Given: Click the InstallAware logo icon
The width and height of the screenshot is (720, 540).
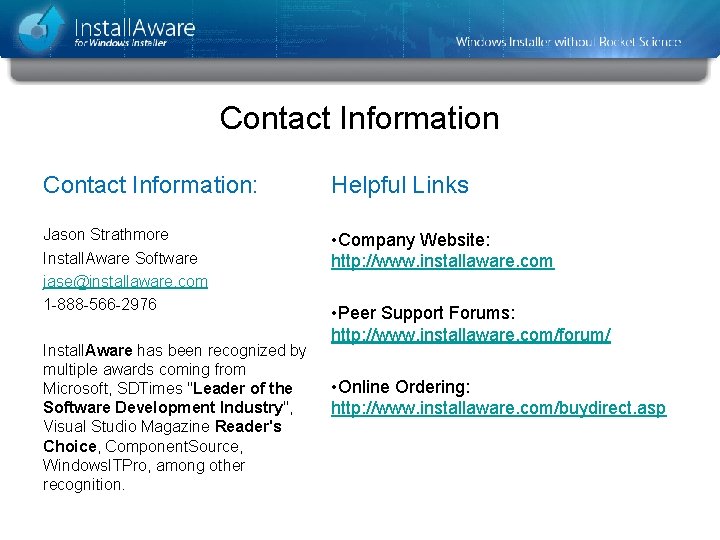Looking at the screenshot, I should coord(41,28).
